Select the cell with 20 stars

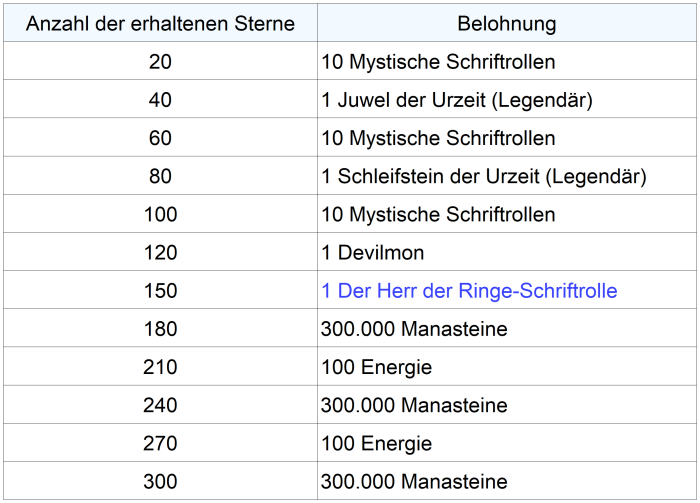click(160, 62)
